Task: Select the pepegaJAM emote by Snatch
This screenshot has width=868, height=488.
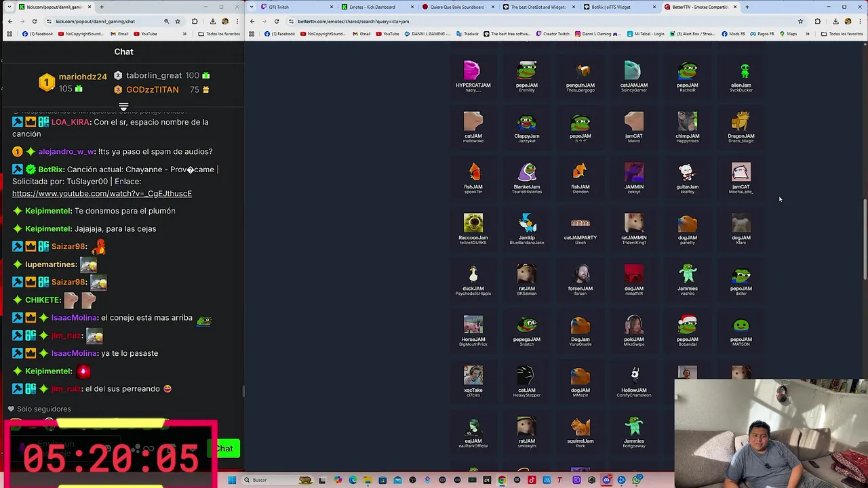Action: (527, 330)
